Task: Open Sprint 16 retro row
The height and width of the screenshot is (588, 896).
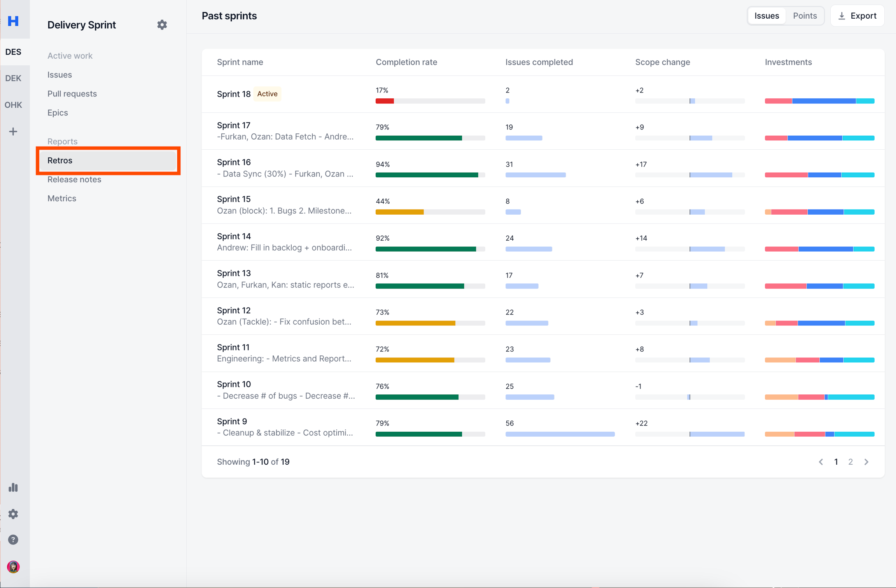Action: [x=234, y=162]
